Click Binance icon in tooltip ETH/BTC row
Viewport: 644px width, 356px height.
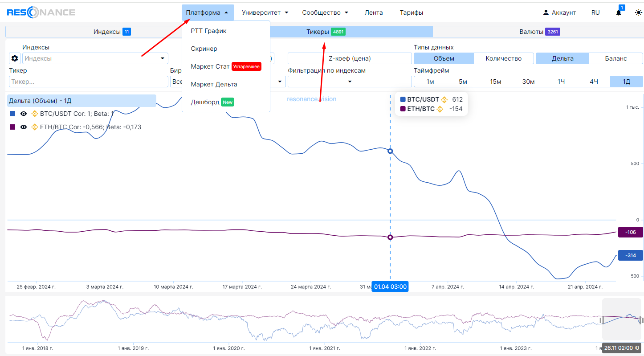tap(440, 109)
